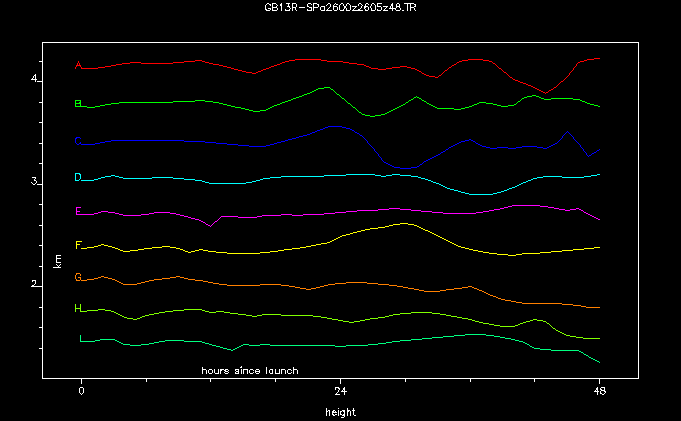Screen dimensions: 681x421
Task: Select the yellow F trajectory label
Action: (78, 245)
